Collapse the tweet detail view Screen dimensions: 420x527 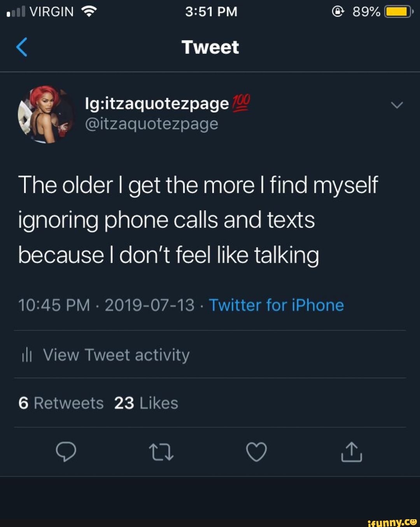[22, 47]
